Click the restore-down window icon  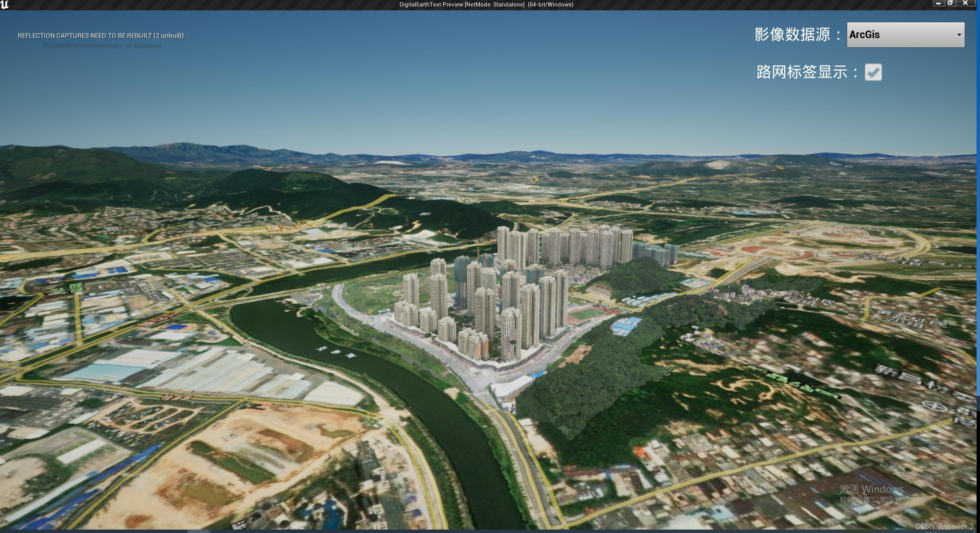click(950, 3)
